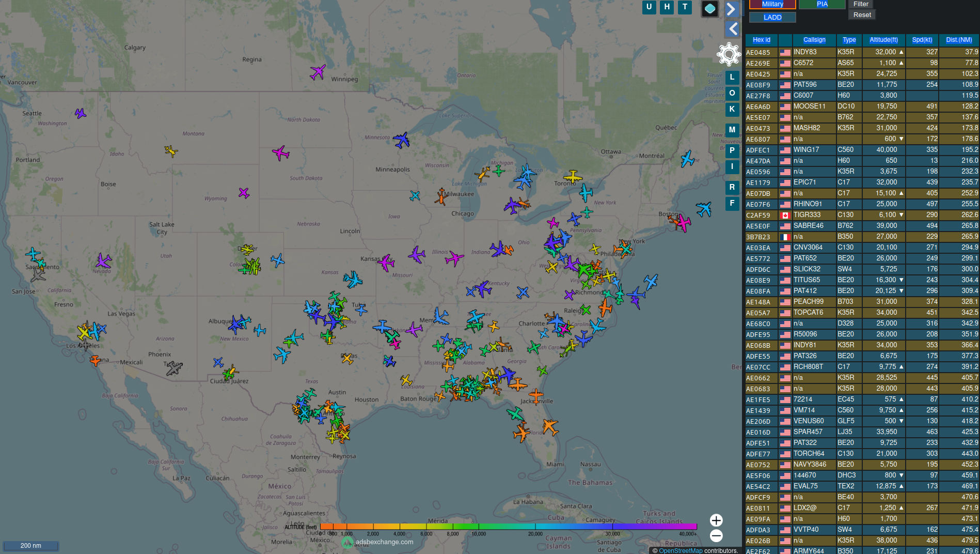
Task: Toggle the K map option button
Action: pos(732,109)
